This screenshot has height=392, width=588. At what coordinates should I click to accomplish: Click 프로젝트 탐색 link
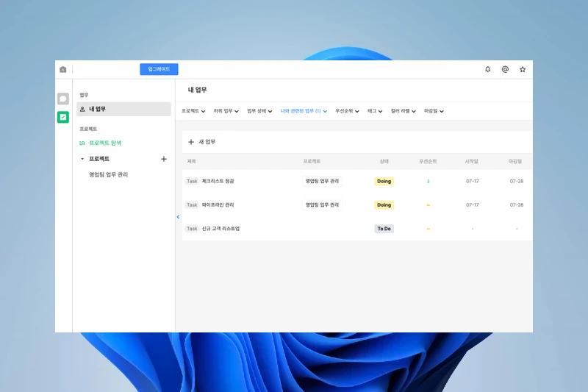pyautogui.click(x=104, y=143)
